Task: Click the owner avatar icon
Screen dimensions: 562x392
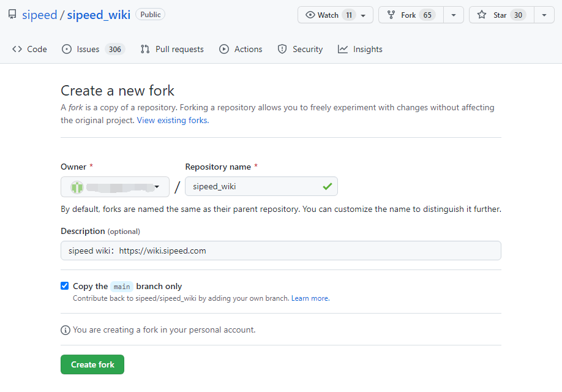Action: (x=77, y=187)
